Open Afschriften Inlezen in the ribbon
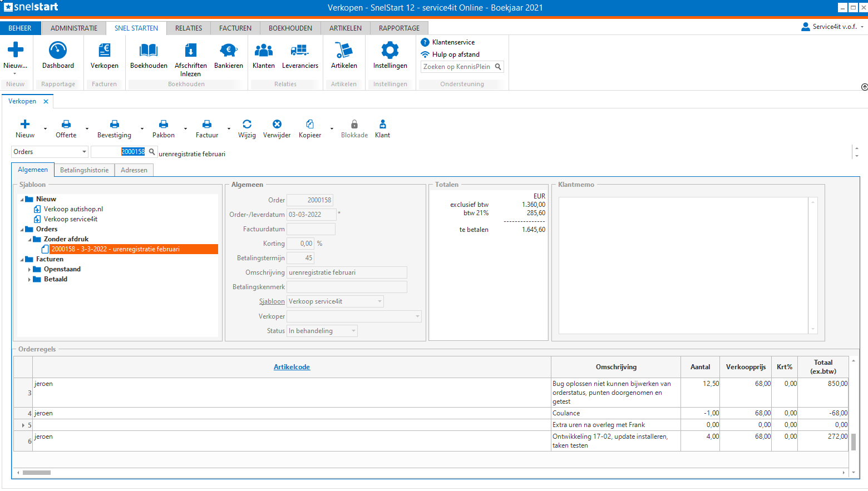868x491 pixels. (x=190, y=56)
